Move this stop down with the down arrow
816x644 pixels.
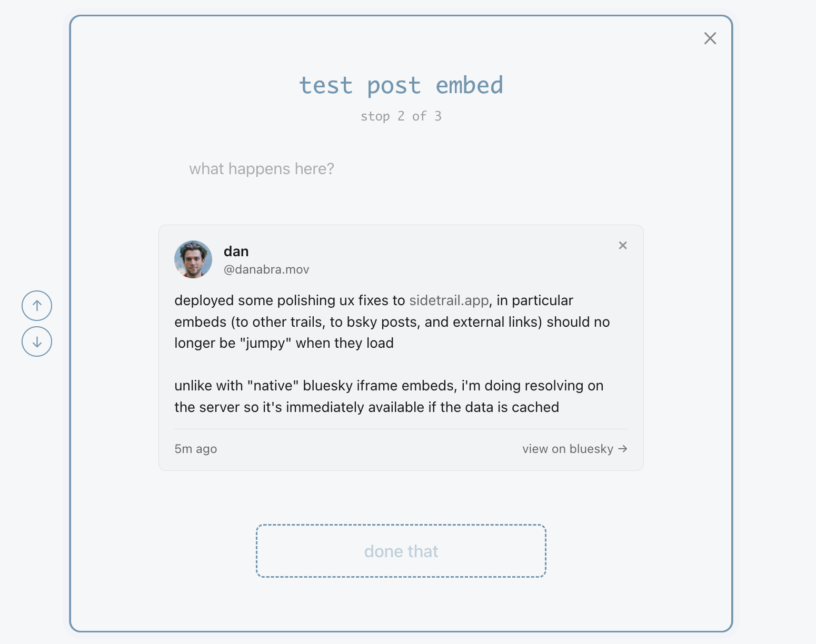[37, 341]
